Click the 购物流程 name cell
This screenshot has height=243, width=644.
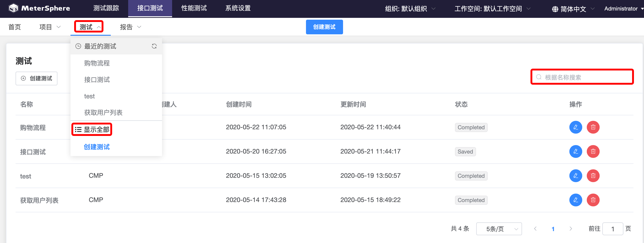pyautogui.click(x=33, y=127)
